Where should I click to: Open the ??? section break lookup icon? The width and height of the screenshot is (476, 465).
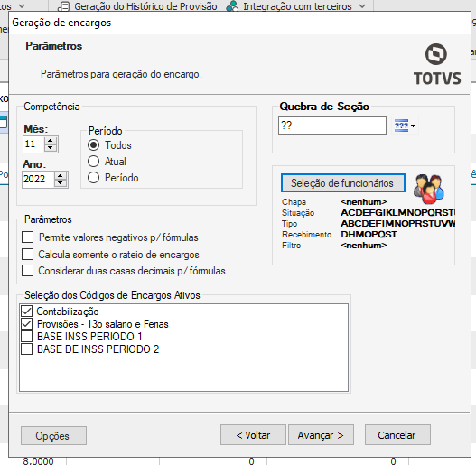point(401,126)
